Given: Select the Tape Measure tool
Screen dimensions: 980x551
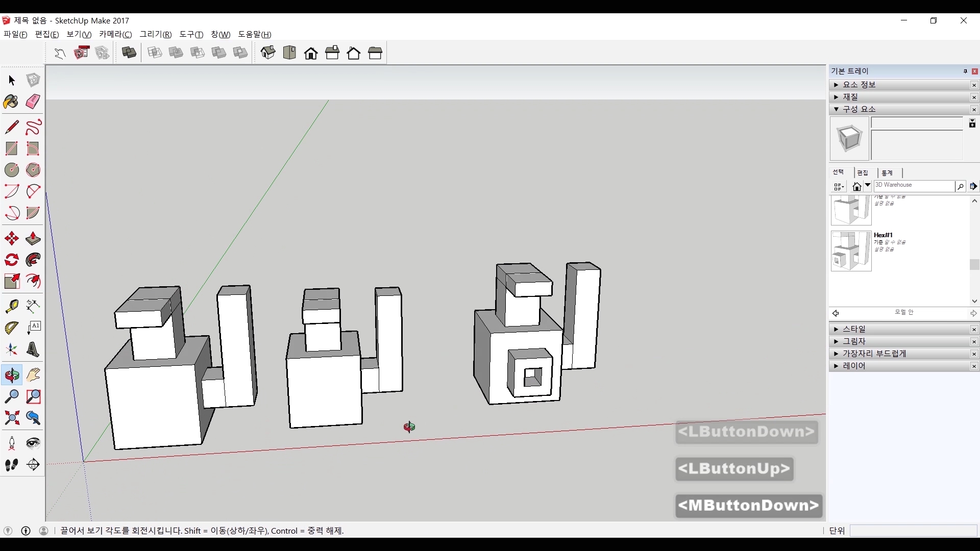Looking at the screenshot, I should point(11,306).
